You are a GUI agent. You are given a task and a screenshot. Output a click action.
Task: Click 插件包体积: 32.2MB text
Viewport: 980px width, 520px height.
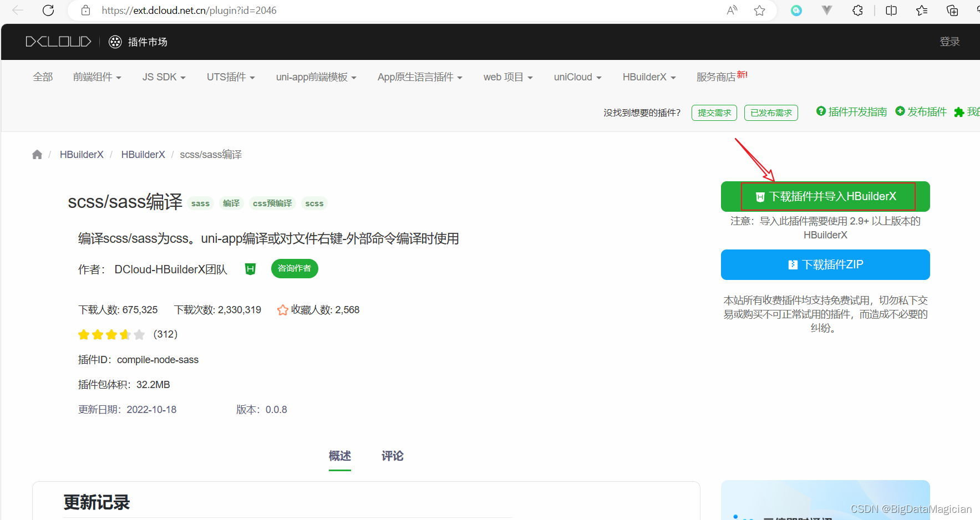124,385
